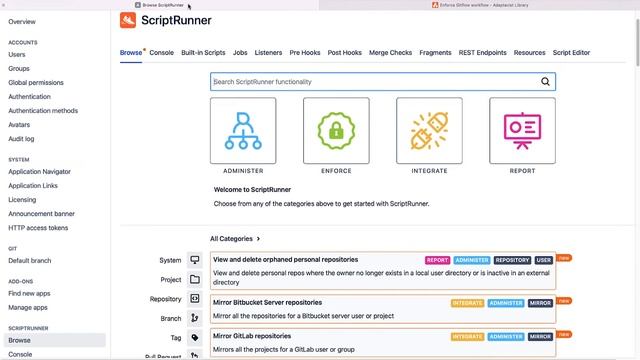Screen dimensions: 640x360
Task: Open the Resources tab
Action: click(x=529, y=53)
